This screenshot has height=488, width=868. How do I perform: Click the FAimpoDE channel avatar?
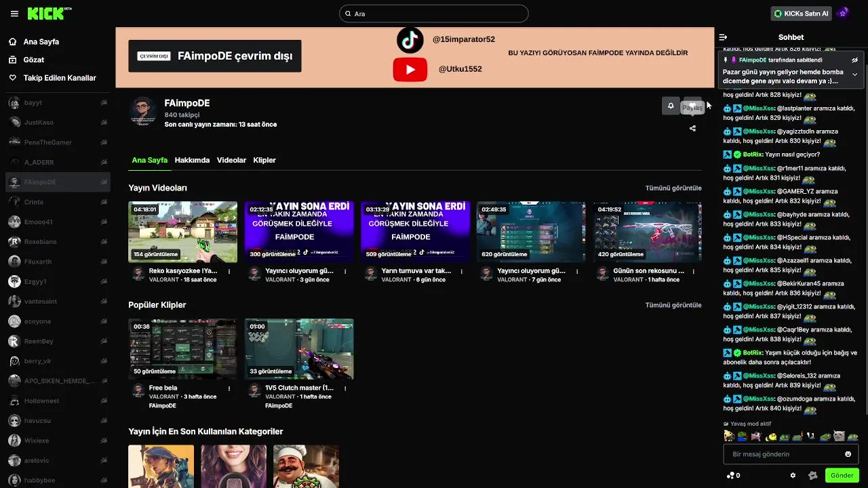point(142,111)
